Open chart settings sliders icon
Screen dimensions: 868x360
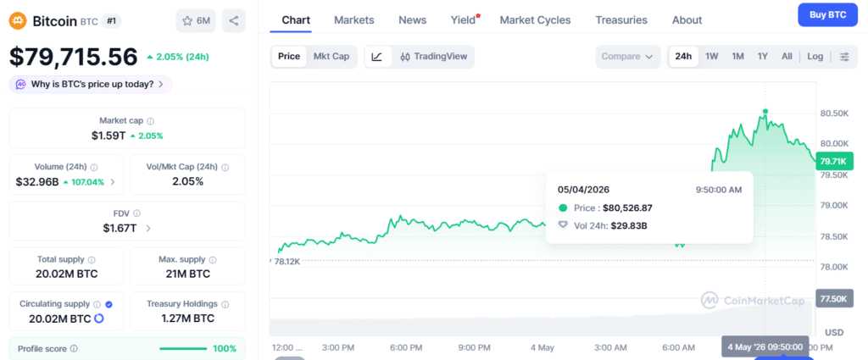(x=845, y=57)
